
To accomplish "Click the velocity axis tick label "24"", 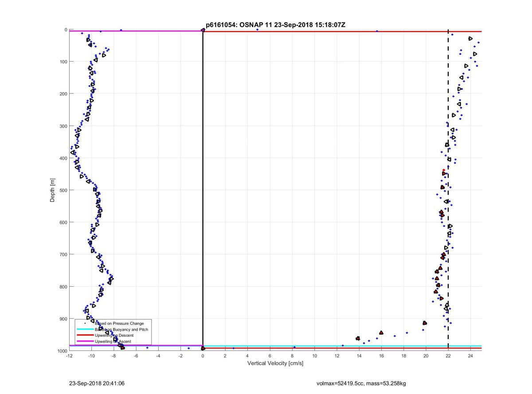I will point(470,355).
